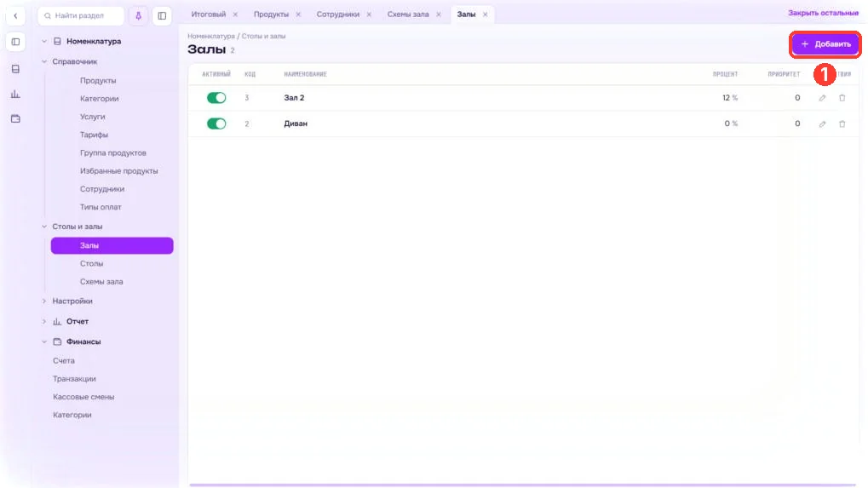Click the Зал 2 name cell
868x488 pixels.
click(x=294, y=98)
